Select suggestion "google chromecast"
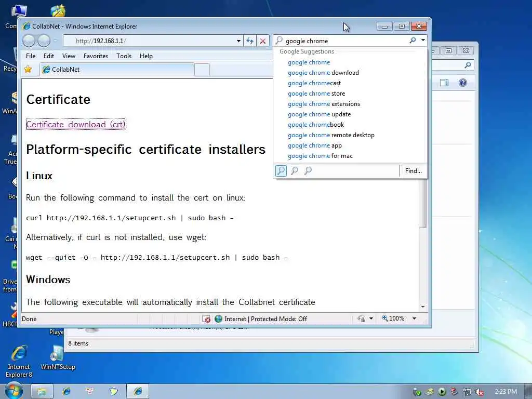The width and height of the screenshot is (532, 399). [314, 83]
